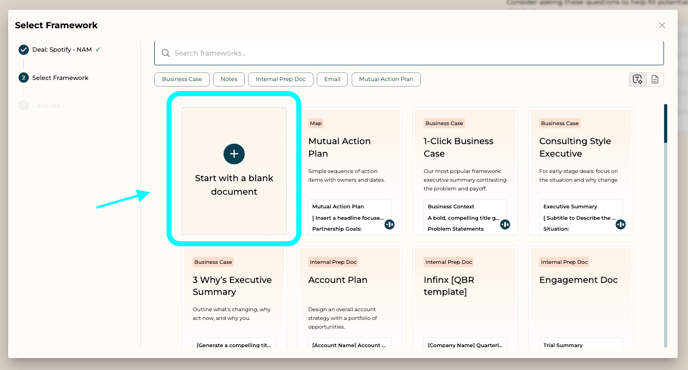Viewport: 688px width, 370px height.
Task: Open preview icon on Mutual Action Plan card
Action: tap(389, 224)
